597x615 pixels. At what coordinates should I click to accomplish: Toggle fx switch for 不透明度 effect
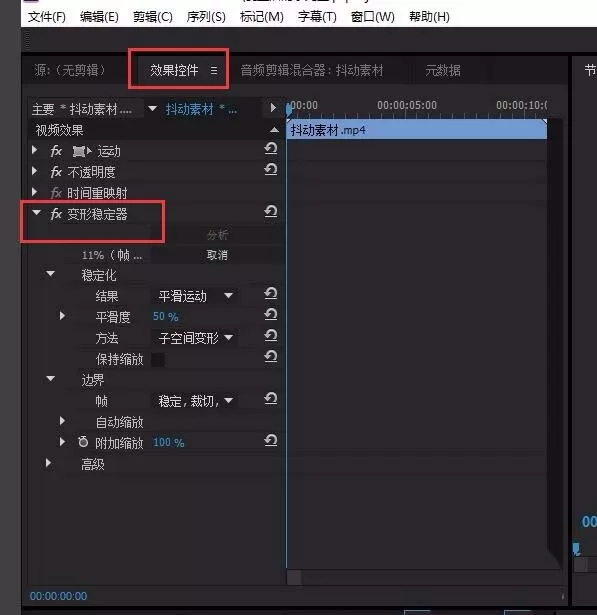[x=56, y=172]
